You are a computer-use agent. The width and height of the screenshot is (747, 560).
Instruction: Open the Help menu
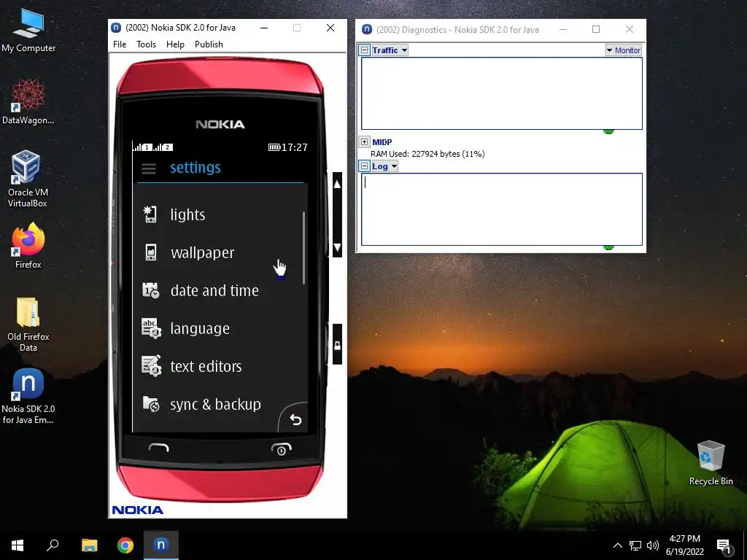click(175, 44)
